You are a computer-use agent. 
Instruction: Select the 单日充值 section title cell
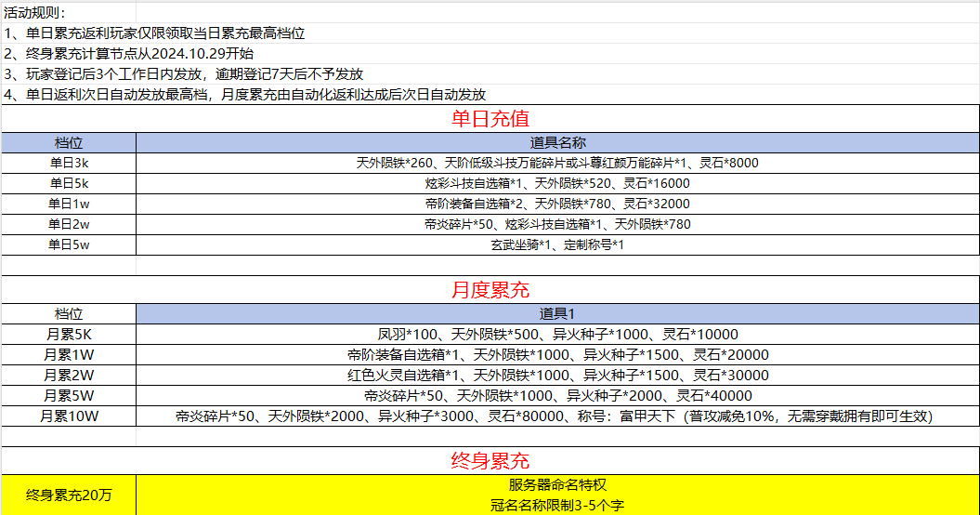click(x=490, y=119)
